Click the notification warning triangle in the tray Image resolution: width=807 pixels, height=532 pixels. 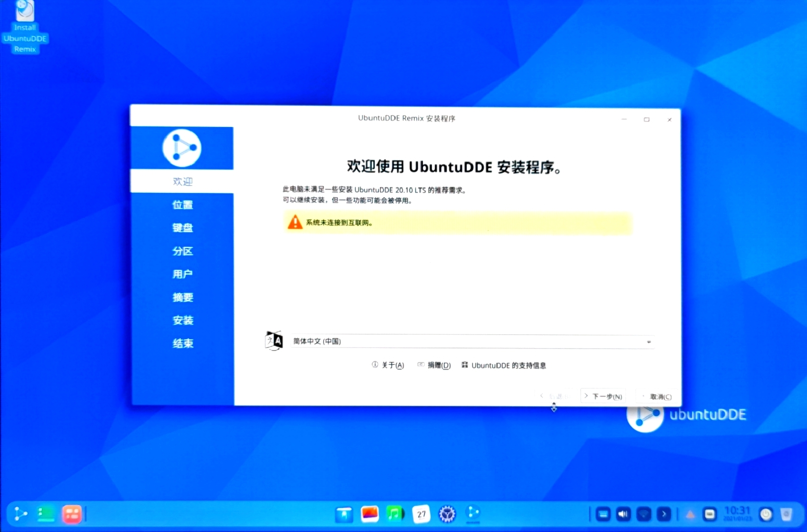coord(691,514)
